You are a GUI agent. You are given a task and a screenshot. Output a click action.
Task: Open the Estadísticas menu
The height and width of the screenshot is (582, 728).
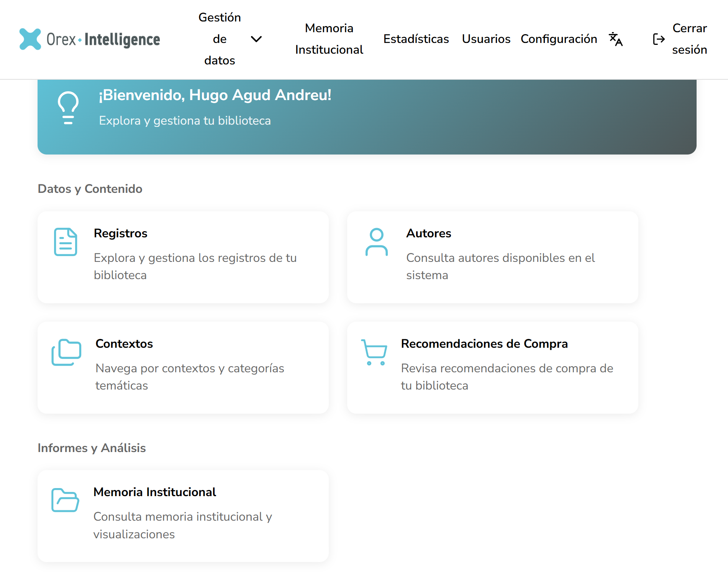pyautogui.click(x=416, y=39)
